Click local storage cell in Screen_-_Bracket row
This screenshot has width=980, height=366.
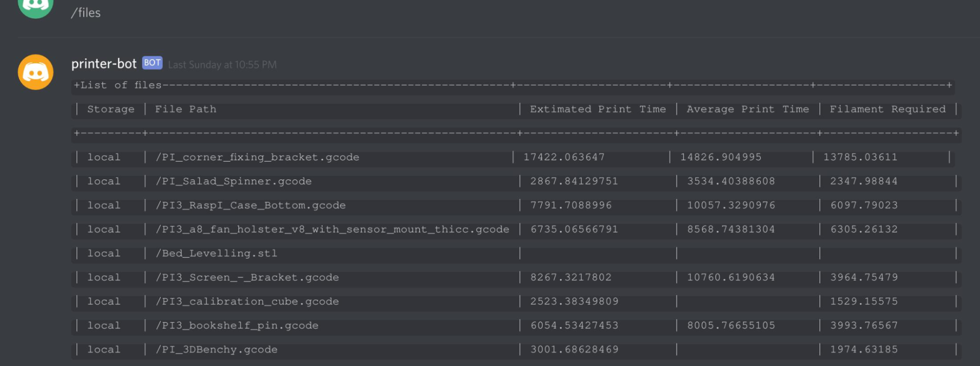click(x=104, y=277)
